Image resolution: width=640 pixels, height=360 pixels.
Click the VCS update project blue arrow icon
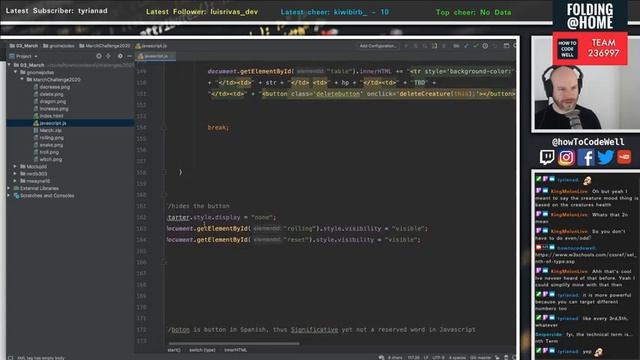point(466,46)
